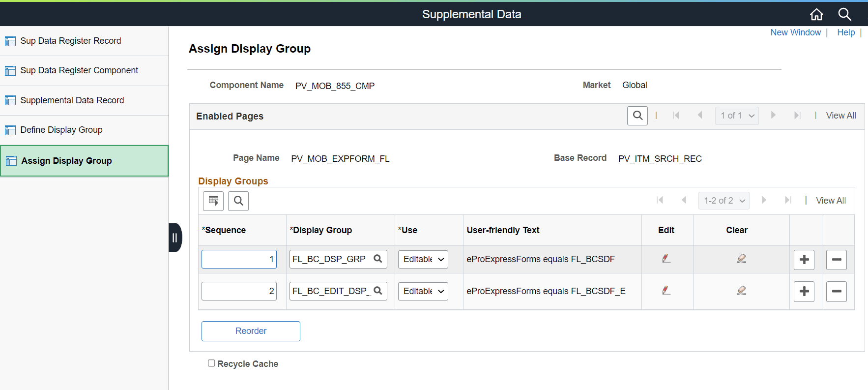Clear text for FL_BCSDF row
The width and height of the screenshot is (868, 390).
[742, 258]
